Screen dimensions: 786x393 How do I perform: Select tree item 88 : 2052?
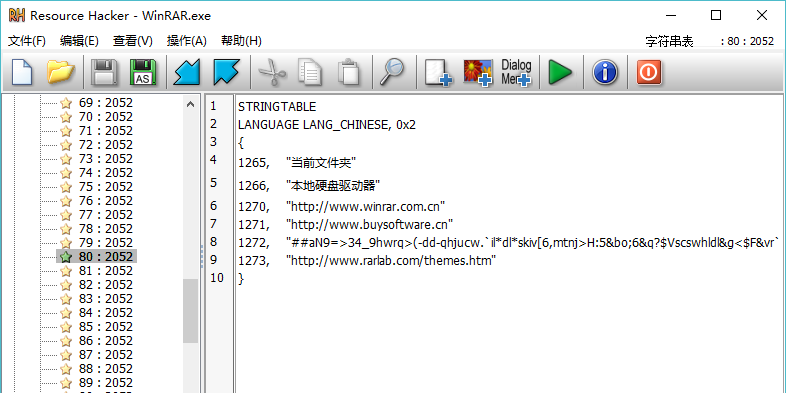pos(106,369)
